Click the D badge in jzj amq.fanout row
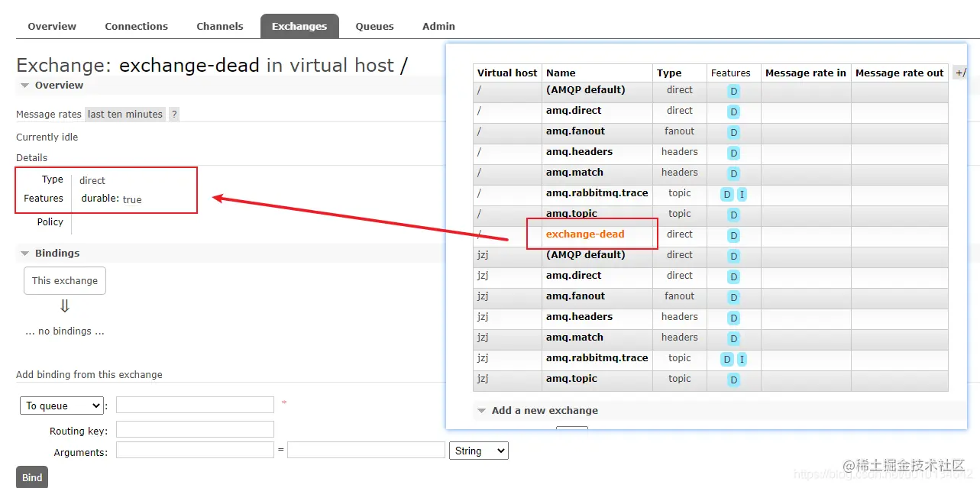The width and height of the screenshot is (980, 488). (733, 297)
